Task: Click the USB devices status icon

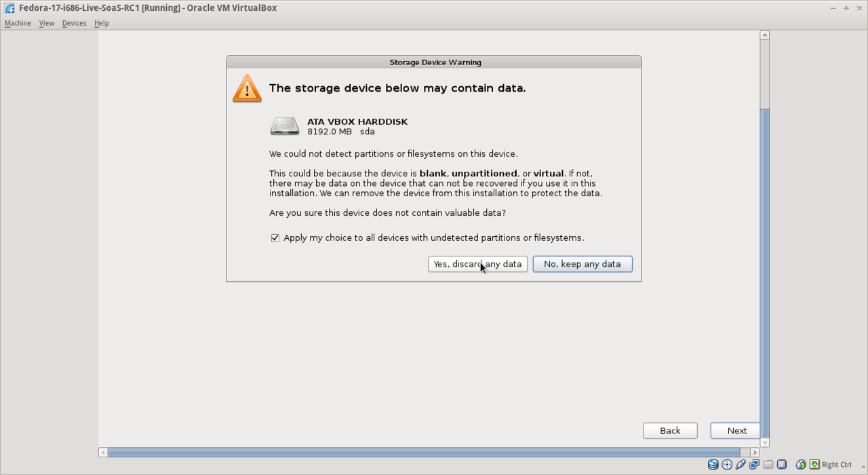Action: [x=740, y=464]
